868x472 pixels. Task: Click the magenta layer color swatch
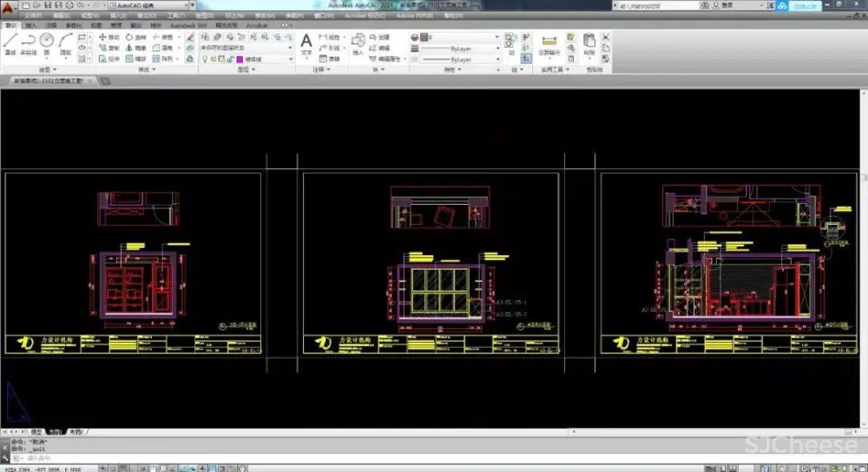[240, 59]
